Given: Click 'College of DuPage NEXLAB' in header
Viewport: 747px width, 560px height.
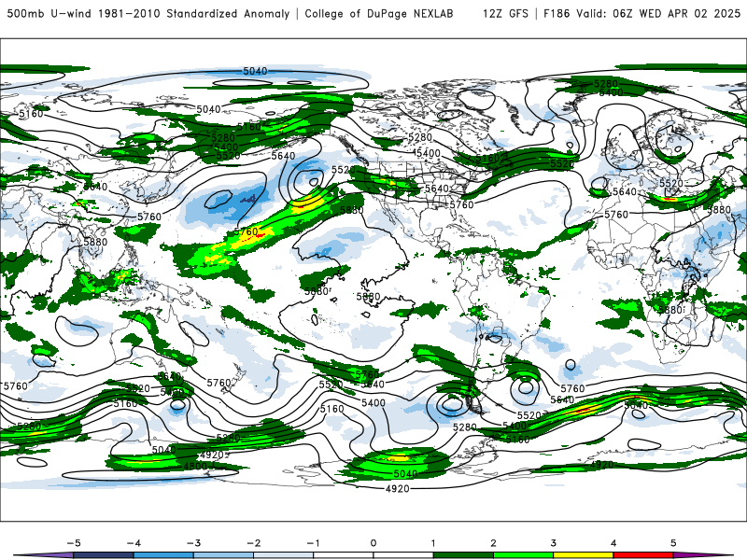Looking at the screenshot, I should (x=379, y=13).
